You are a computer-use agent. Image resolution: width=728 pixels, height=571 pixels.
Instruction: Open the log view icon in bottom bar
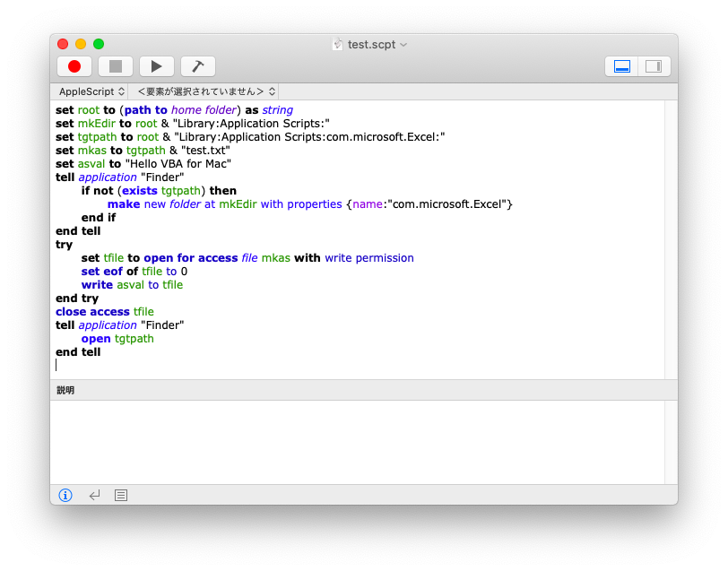click(x=121, y=495)
